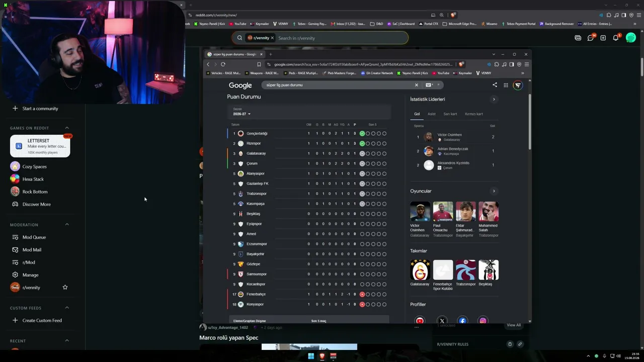Open the Reddit advertise icon

(x=578, y=38)
